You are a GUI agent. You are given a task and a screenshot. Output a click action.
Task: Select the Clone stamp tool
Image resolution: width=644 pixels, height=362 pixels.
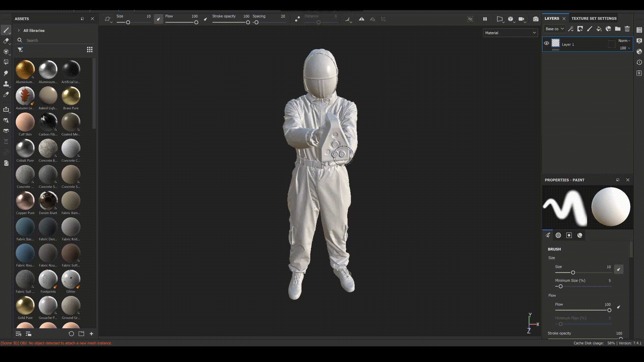point(6,84)
